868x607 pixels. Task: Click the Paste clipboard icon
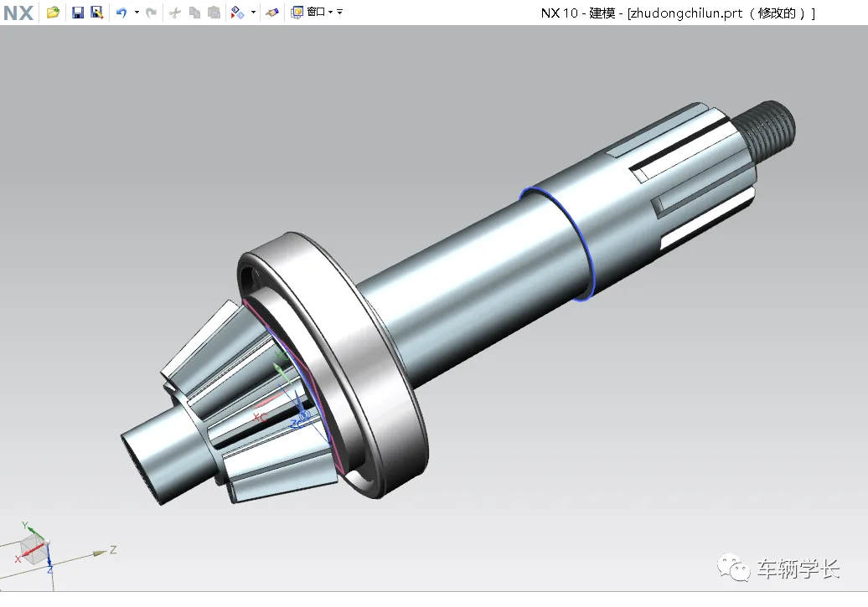214,13
